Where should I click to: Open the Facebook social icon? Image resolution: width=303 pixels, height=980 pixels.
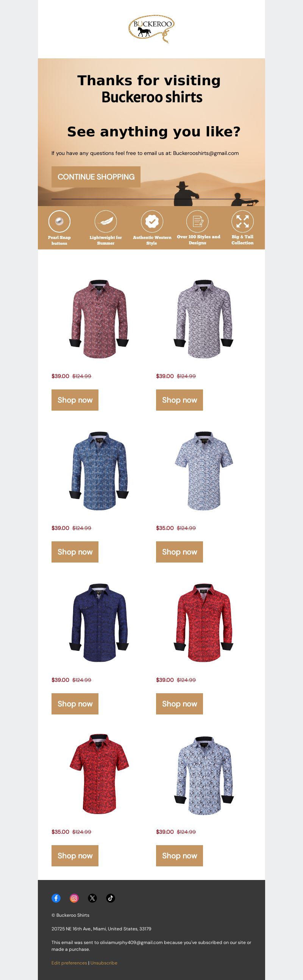56,898
